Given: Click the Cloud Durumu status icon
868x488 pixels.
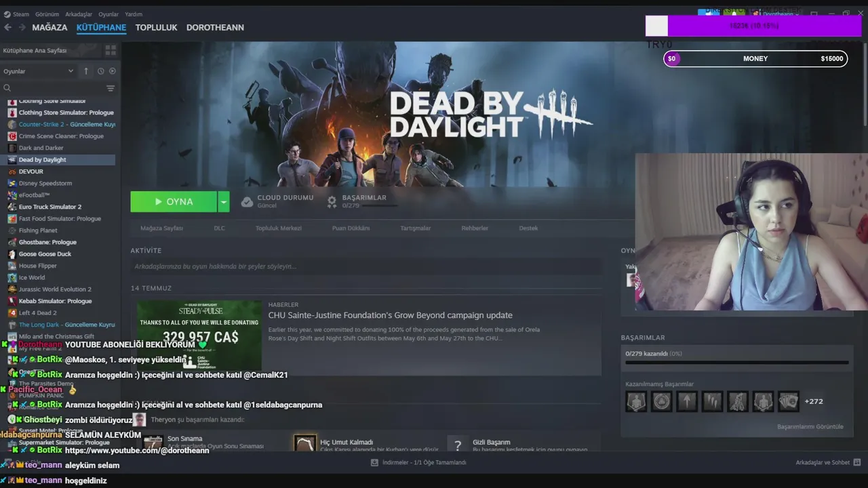Looking at the screenshot, I should pyautogui.click(x=248, y=202).
